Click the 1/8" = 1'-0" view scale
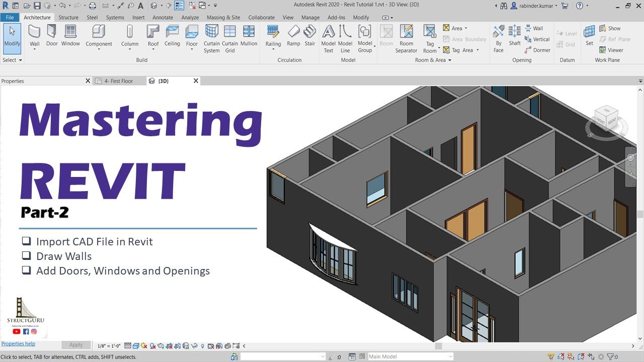This screenshot has height=362, width=644. 109,346
